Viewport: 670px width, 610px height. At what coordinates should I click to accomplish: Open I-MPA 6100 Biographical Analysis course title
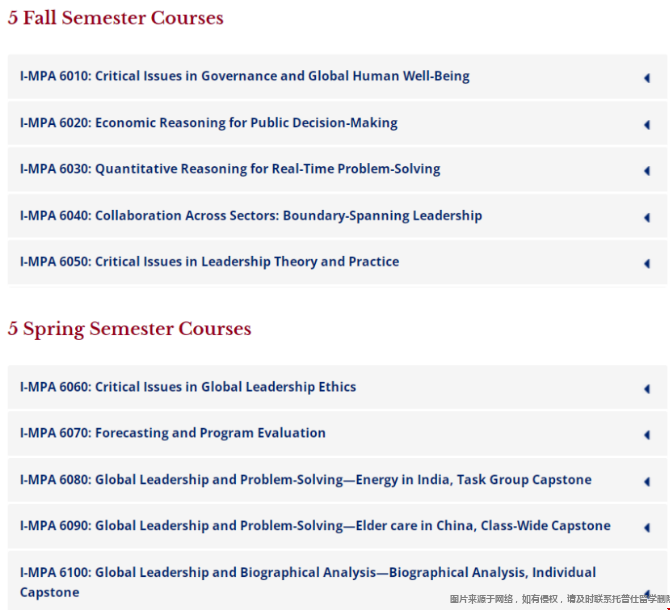tap(308, 582)
